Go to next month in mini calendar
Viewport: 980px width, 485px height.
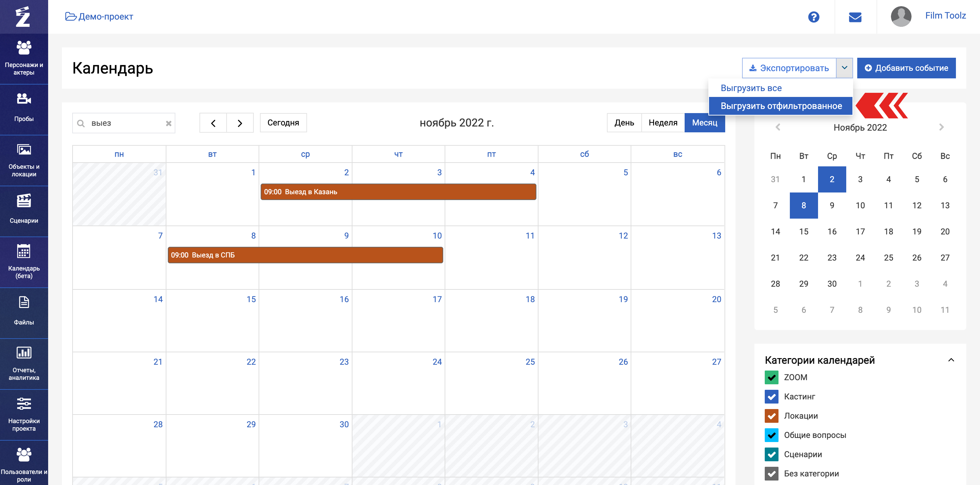941,127
